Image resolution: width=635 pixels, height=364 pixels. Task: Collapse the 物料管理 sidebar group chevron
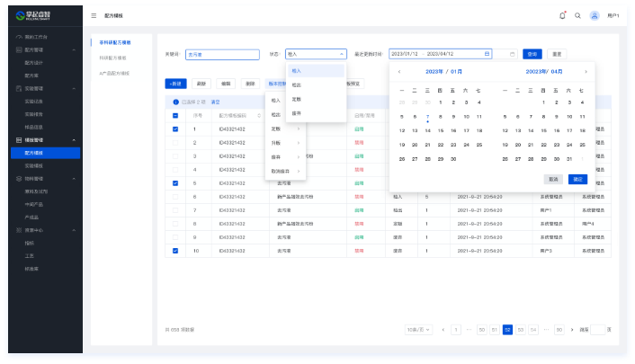(x=74, y=179)
